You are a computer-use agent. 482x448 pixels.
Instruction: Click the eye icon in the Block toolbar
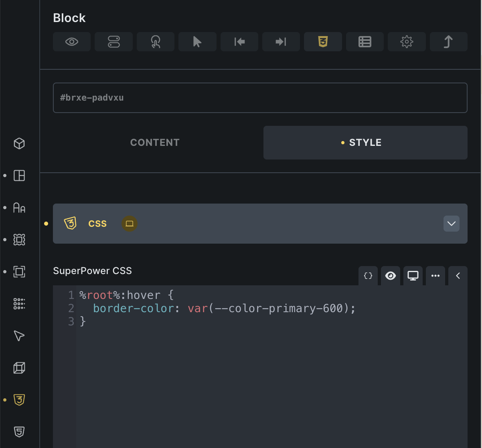[72, 42]
